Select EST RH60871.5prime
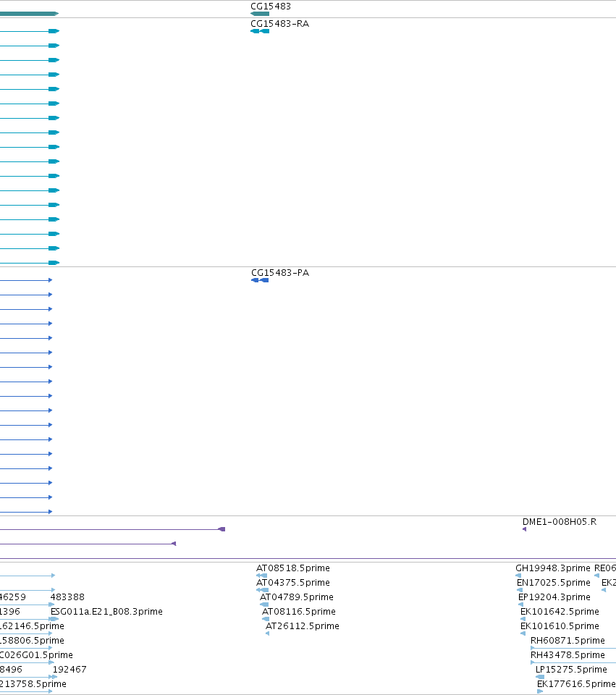The height and width of the screenshot is (695, 616). (x=568, y=641)
